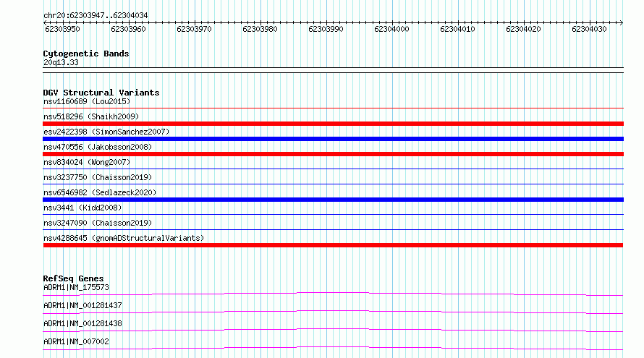The width and height of the screenshot is (644, 358).
Task: Open ADRM1|NM_175573 transcript label
Action: pos(76,287)
